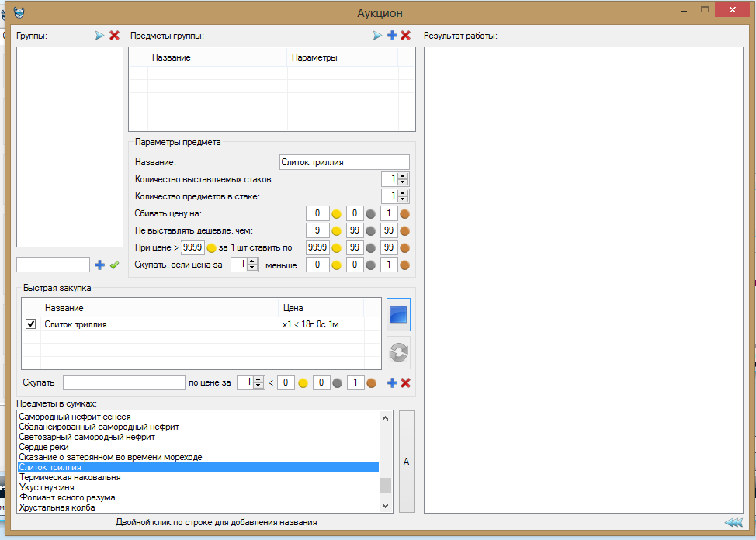Image resolution: width=756 pixels, height=540 pixels.
Task: Click the blue plus icon above Предметы группы table
Action: [x=392, y=36]
